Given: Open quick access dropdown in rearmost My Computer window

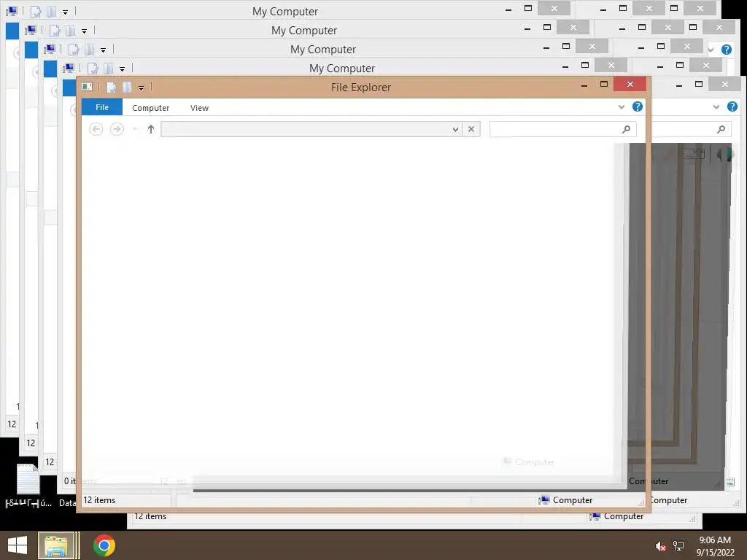Looking at the screenshot, I should coord(65,12).
